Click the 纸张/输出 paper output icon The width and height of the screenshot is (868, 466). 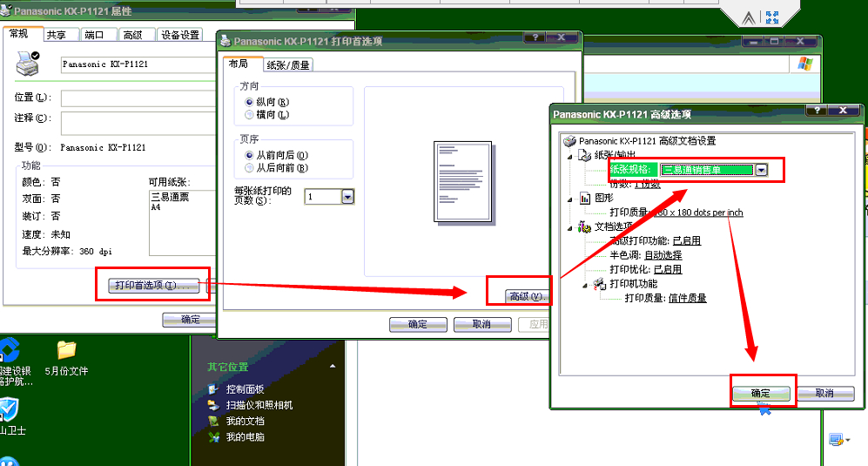coord(584,155)
